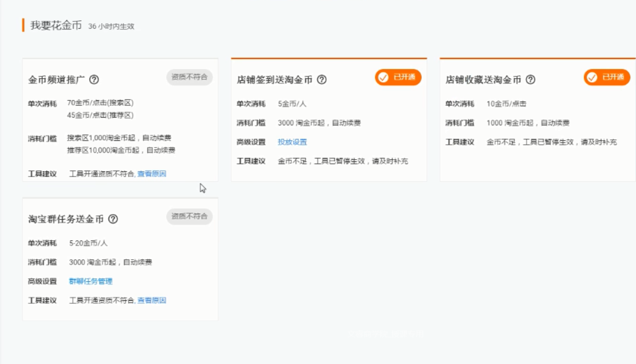Click the 资质不符合 badge on 金币频道推广
636x364 pixels.
click(189, 77)
